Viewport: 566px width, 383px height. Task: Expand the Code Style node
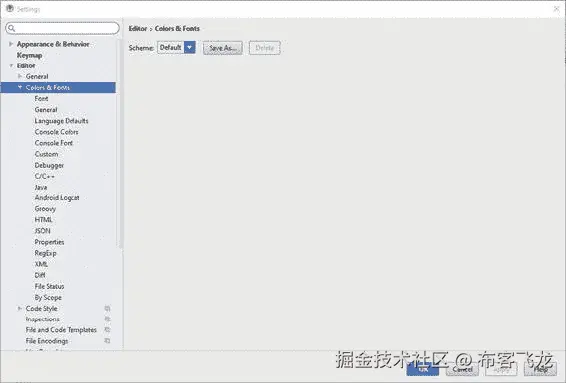point(20,309)
